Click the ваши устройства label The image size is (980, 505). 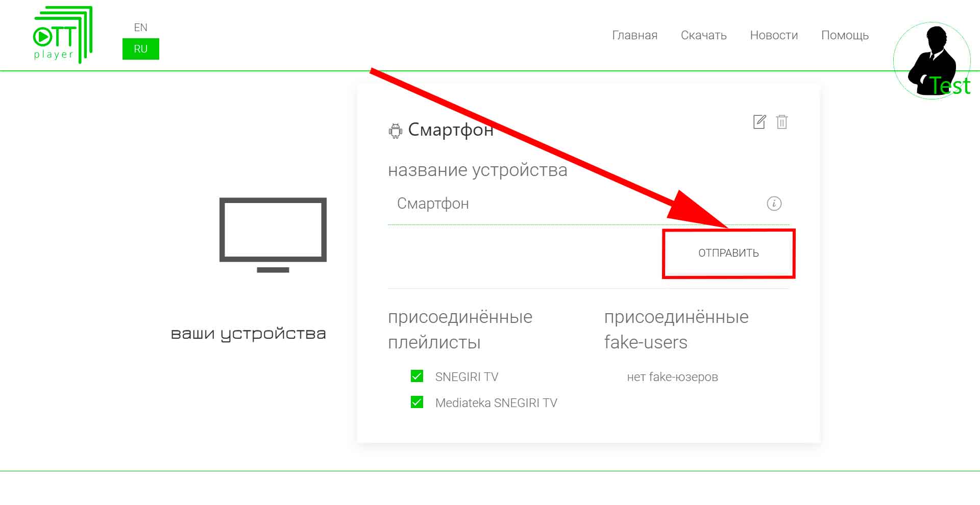pos(248,334)
